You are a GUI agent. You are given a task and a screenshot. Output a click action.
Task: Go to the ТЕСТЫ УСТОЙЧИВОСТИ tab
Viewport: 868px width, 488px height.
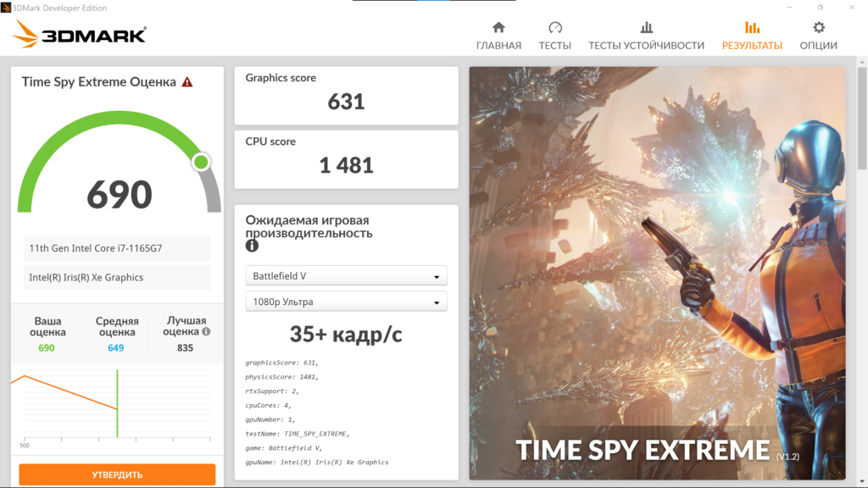tap(647, 46)
